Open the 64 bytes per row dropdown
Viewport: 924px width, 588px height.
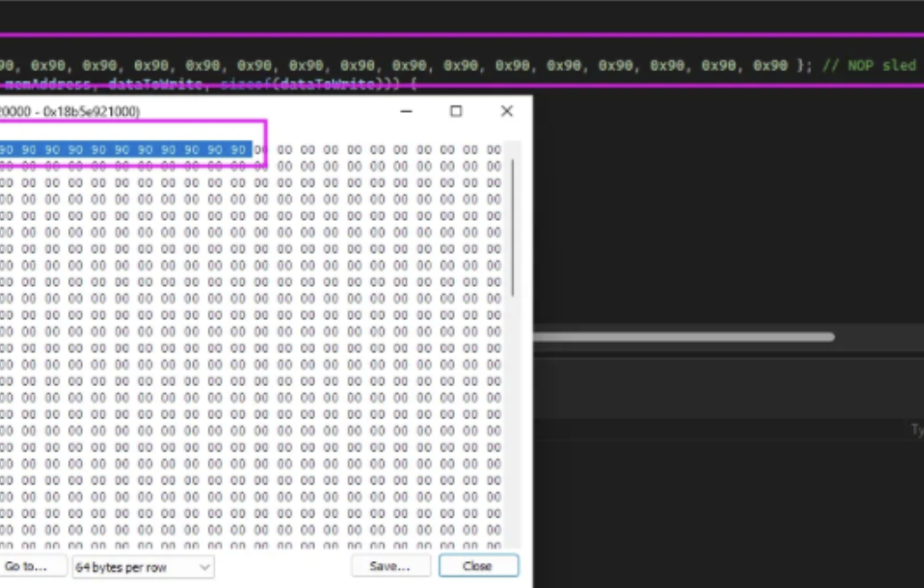(143, 566)
